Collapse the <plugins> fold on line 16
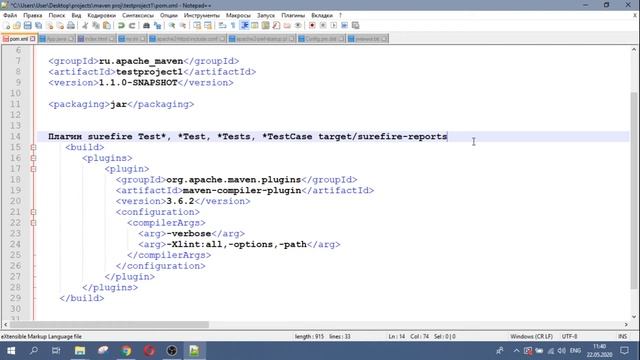 tap(33, 158)
